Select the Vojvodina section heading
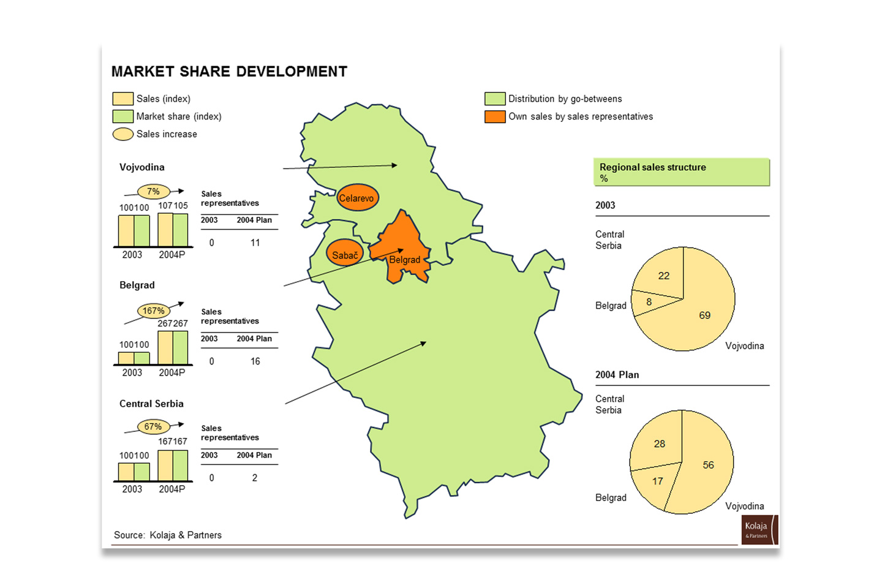882x588 pixels. (142, 167)
